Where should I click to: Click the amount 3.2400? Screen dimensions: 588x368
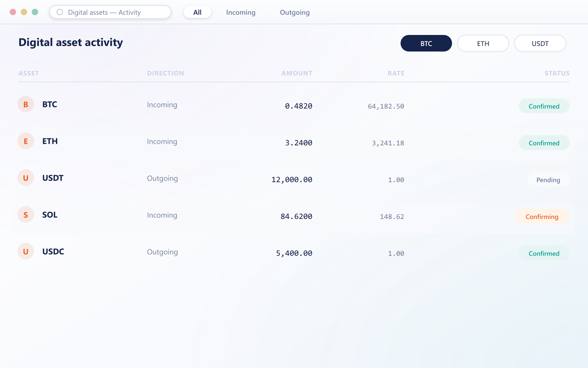tap(299, 143)
